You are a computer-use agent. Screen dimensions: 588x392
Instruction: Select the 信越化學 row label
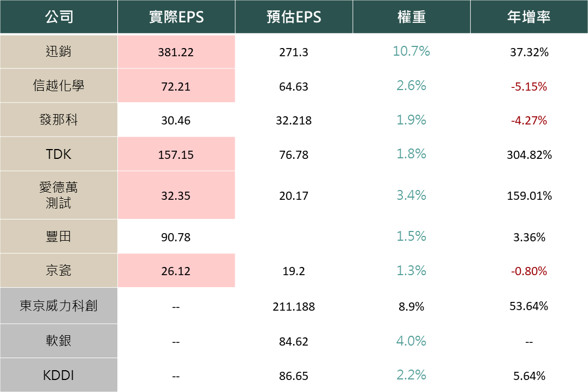[x=58, y=86]
